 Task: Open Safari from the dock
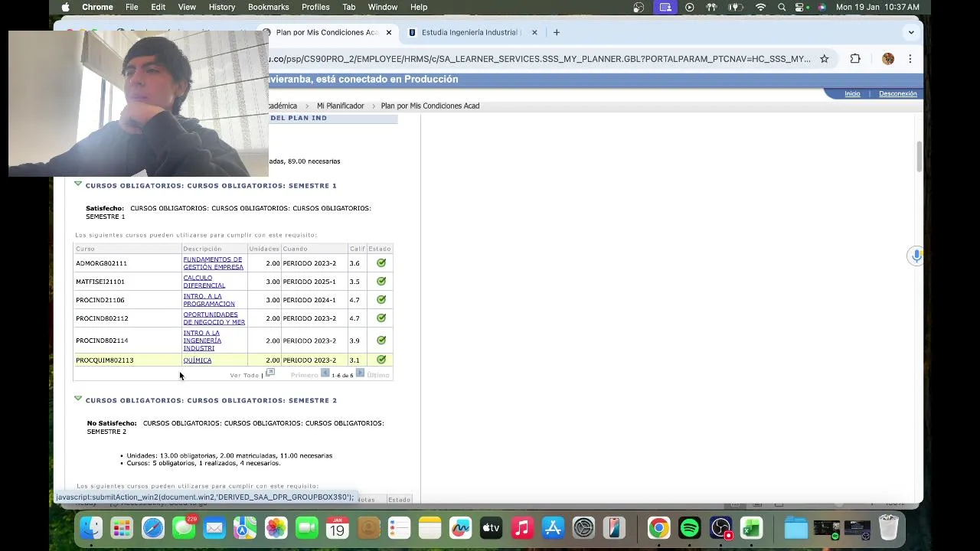pos(153,528)
